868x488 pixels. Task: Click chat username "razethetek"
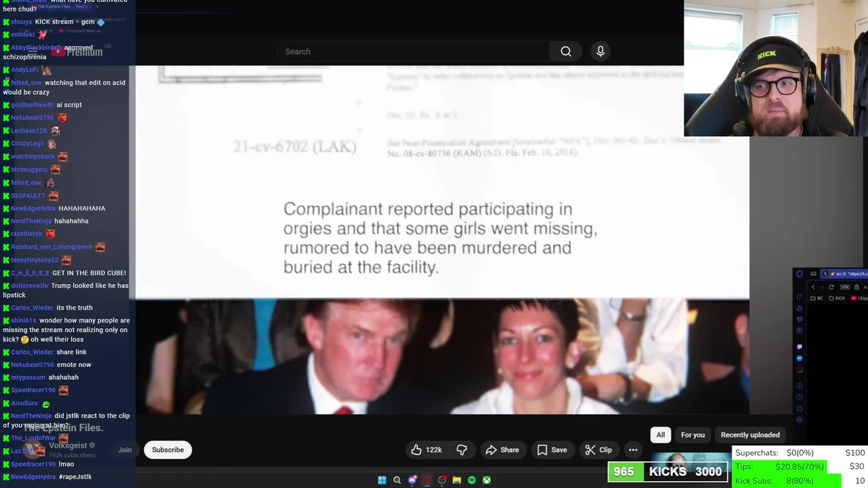(x=26, y=234)
